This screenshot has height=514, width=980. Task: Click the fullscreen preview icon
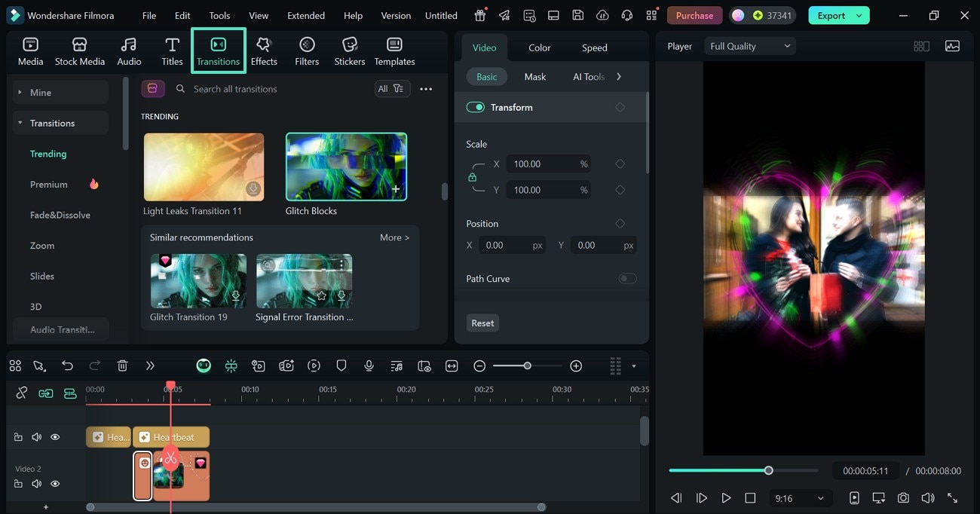tap(954, 497)
